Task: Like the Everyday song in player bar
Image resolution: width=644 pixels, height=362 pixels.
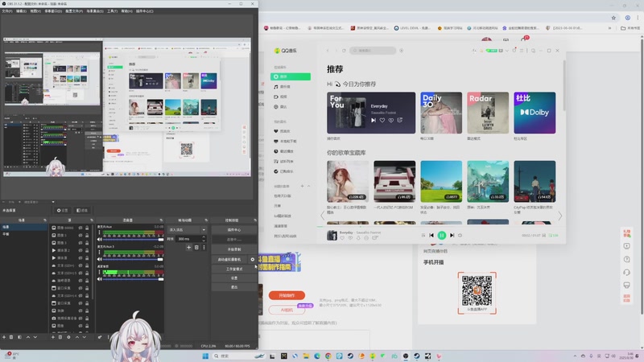Action: coord(342,238)
